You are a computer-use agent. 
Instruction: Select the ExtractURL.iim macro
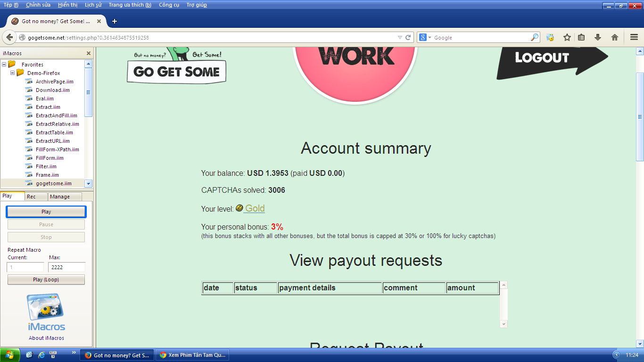(x=53, y=141)
